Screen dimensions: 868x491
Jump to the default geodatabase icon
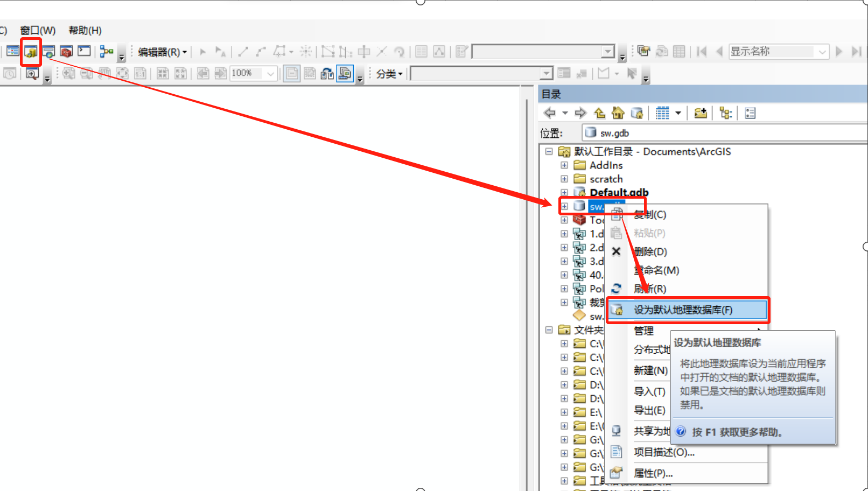[x=637, y=113]
